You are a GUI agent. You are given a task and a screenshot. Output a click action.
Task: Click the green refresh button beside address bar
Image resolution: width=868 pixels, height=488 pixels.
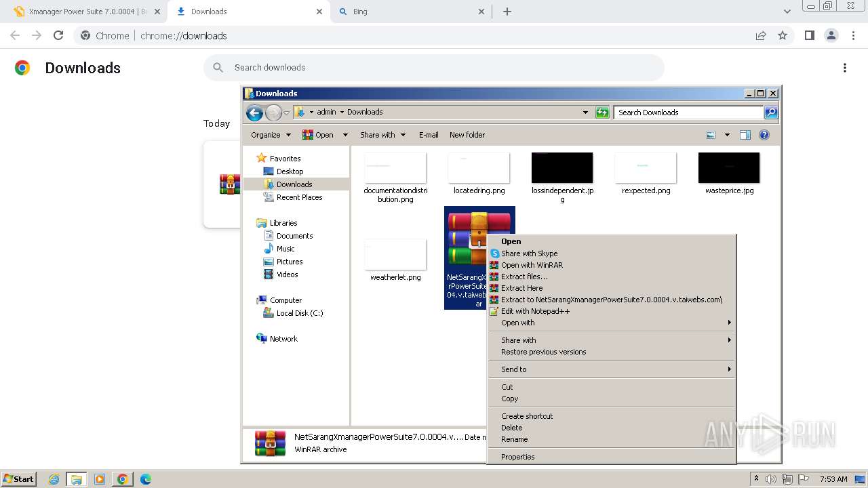click(x=602, y=113)
